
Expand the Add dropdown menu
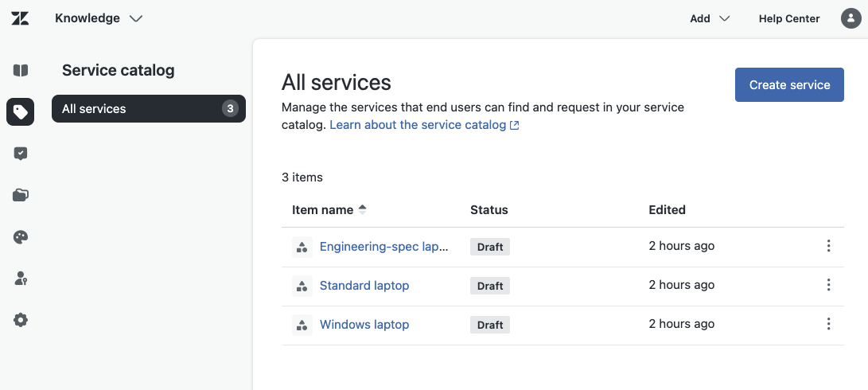(709, 18)
